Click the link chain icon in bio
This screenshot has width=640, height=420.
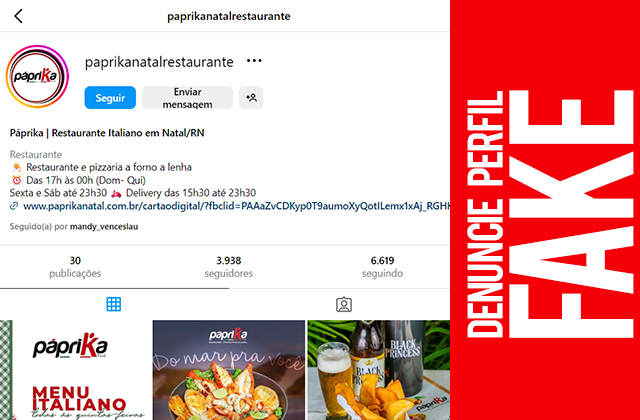[14, 206]
